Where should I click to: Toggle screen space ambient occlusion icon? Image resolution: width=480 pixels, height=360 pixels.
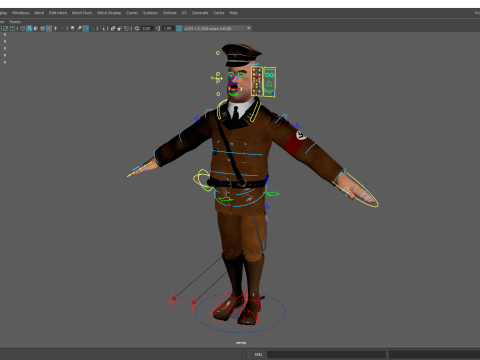72,28
